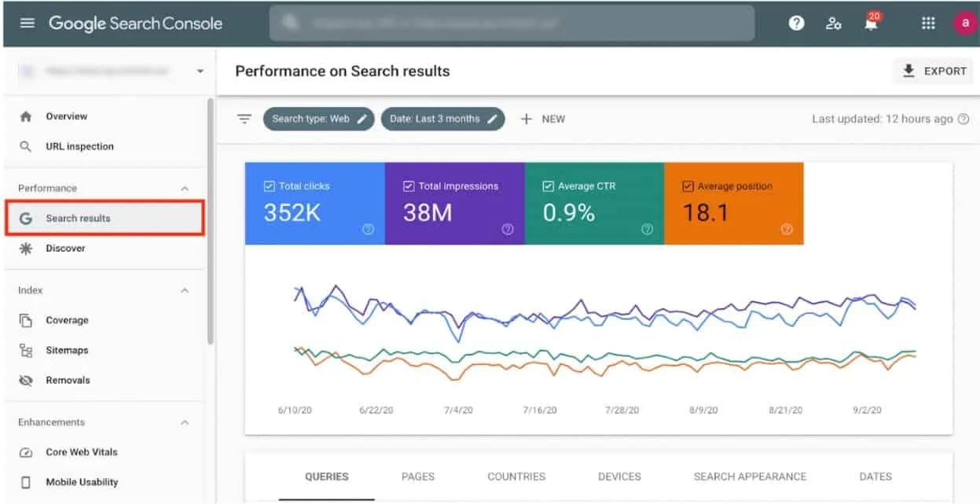The height and width of the screenshot is (504, 980).
Task: Switch to the Dates tab
Action: click(875, 476)
